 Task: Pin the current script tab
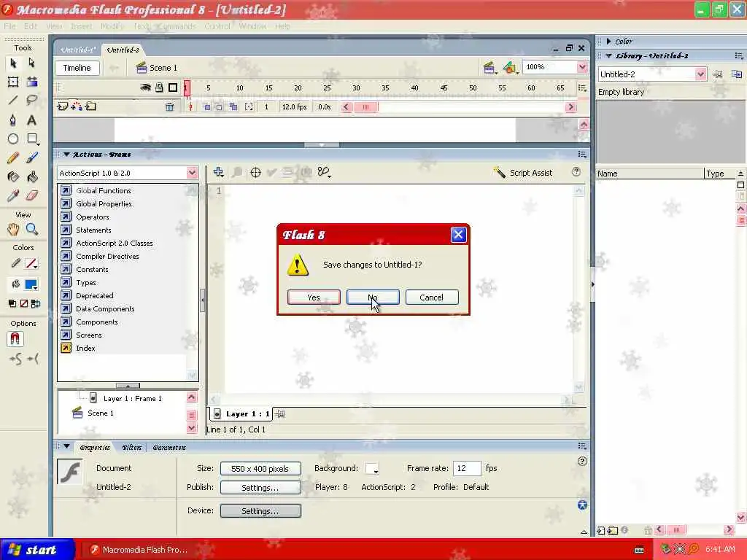(280, 414)
